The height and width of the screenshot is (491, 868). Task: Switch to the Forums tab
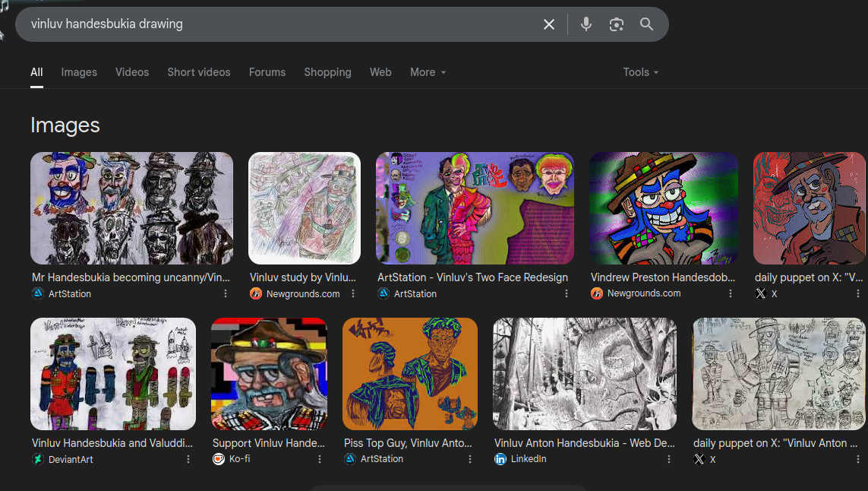[267, 72]
